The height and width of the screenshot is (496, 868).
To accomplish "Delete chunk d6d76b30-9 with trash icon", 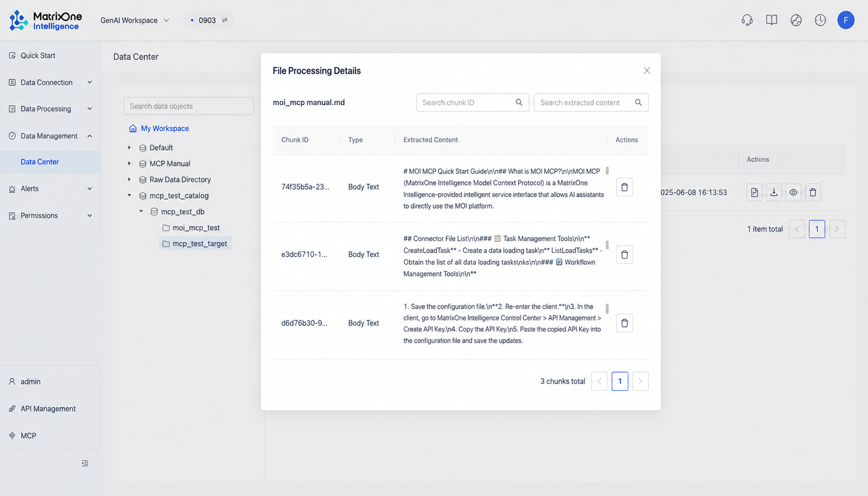I will 624,323.
